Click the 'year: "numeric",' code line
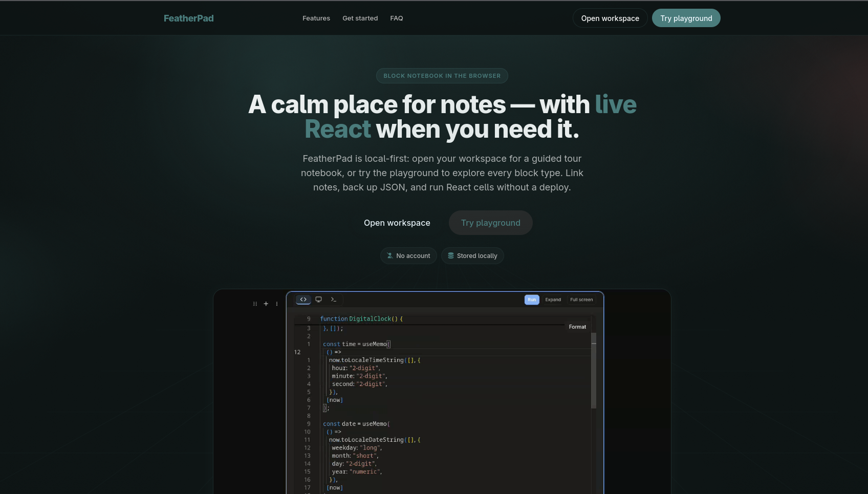 [x=357, y=471]
